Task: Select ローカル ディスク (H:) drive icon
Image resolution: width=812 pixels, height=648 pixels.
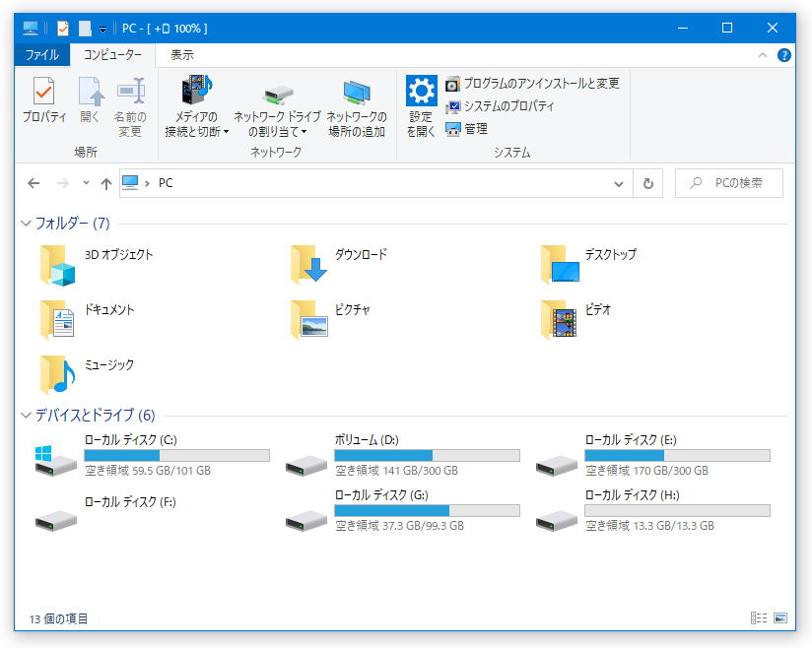Action: pos(556,520)
